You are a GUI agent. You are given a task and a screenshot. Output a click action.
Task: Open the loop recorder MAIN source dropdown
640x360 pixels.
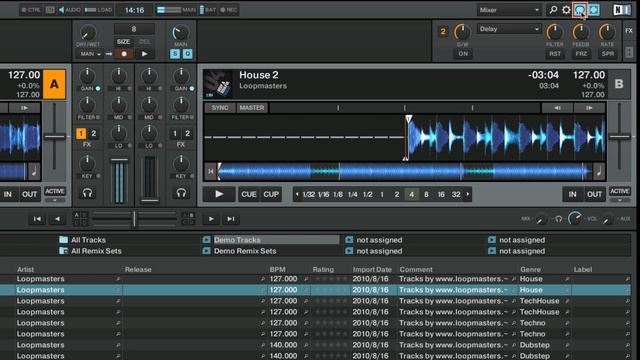90,54
